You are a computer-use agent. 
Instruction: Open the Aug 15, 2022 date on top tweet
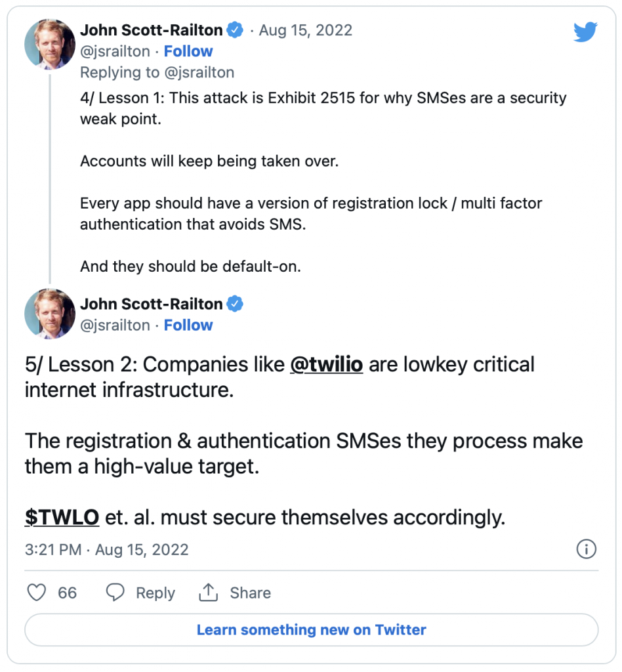(x=306, y=30)
